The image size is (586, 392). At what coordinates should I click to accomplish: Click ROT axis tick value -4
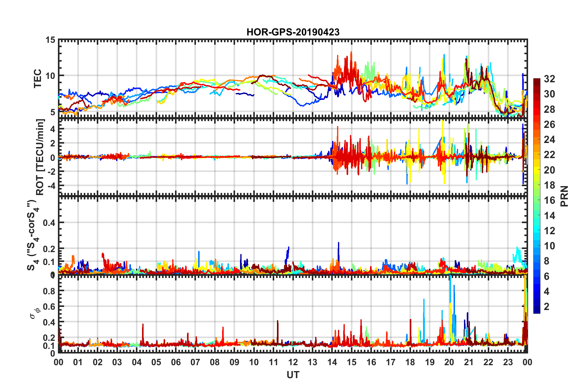pyautogui.click(x=51, y=186)
